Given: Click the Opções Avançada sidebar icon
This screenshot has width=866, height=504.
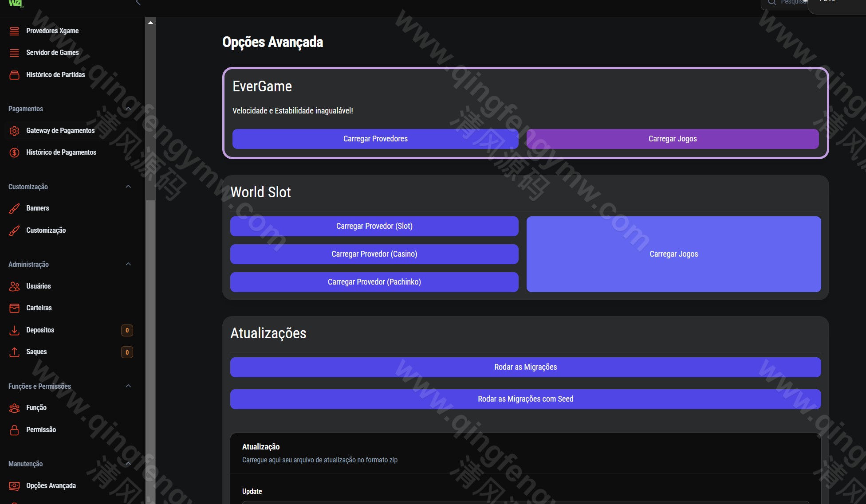Looking at the screenshot, I should 14,486.
